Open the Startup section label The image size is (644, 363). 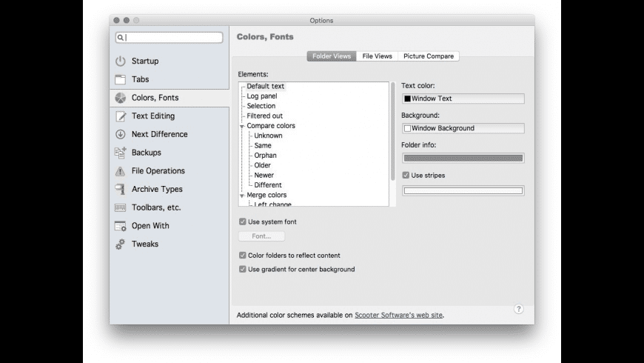[145, 61]
